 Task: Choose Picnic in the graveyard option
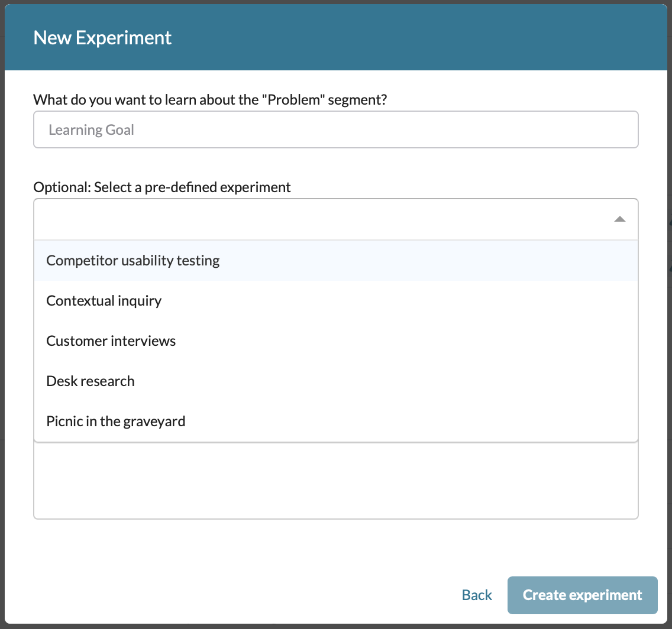(x=335, y=422)
